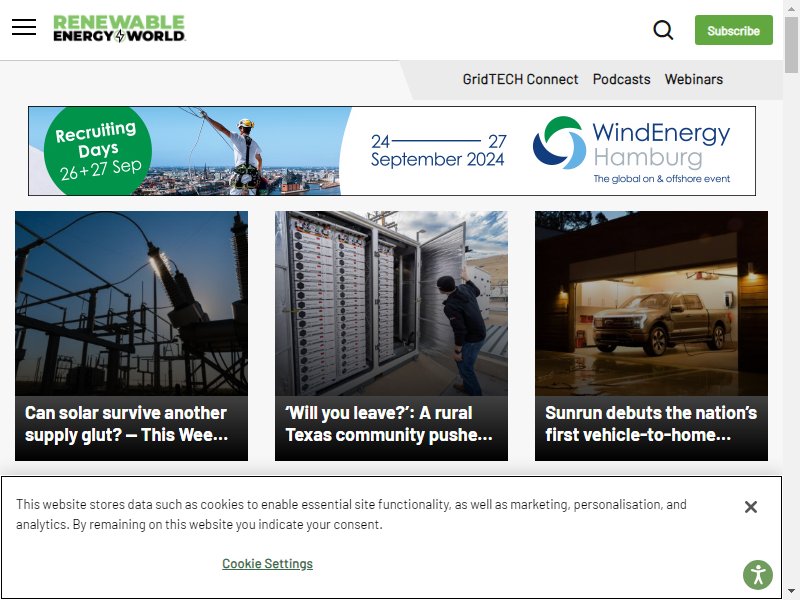Open Cookie Settings link
This screenshot has width=800, height=600.
(267, 563)
